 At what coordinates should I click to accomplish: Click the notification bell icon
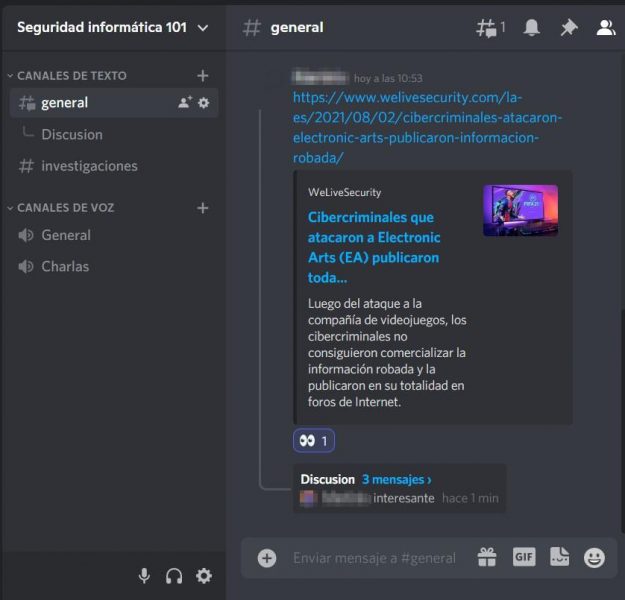coord(531,28)
